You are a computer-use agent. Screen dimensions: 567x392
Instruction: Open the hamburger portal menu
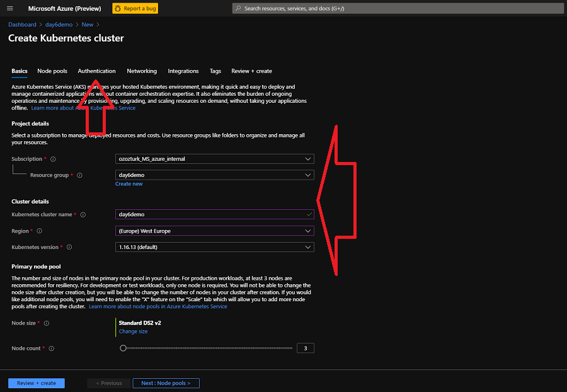[9, 8]
